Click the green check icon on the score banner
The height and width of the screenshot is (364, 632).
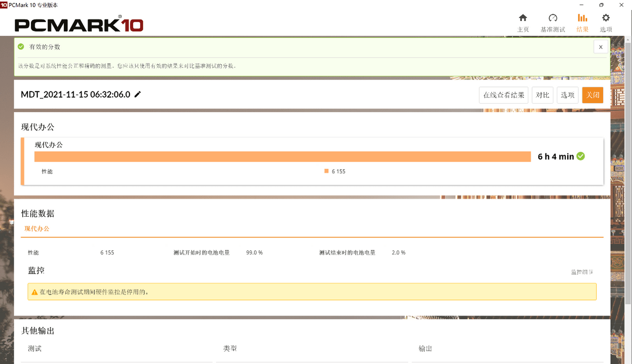21,46
